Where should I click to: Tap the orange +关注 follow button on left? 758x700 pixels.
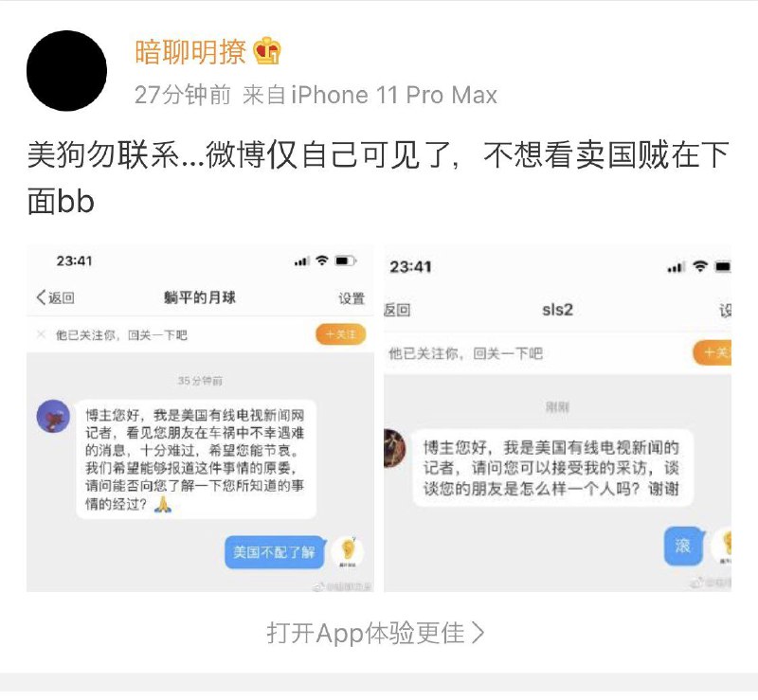pos(340,334)
